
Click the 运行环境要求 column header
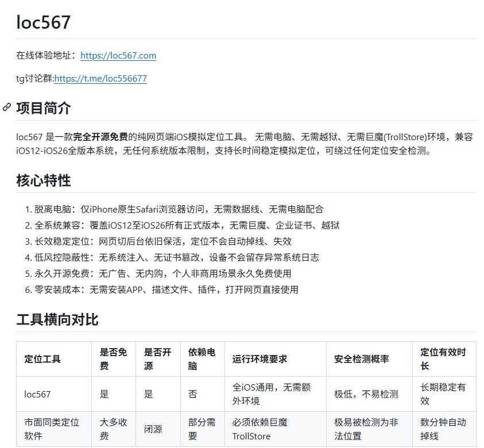[x=276, y=359]
